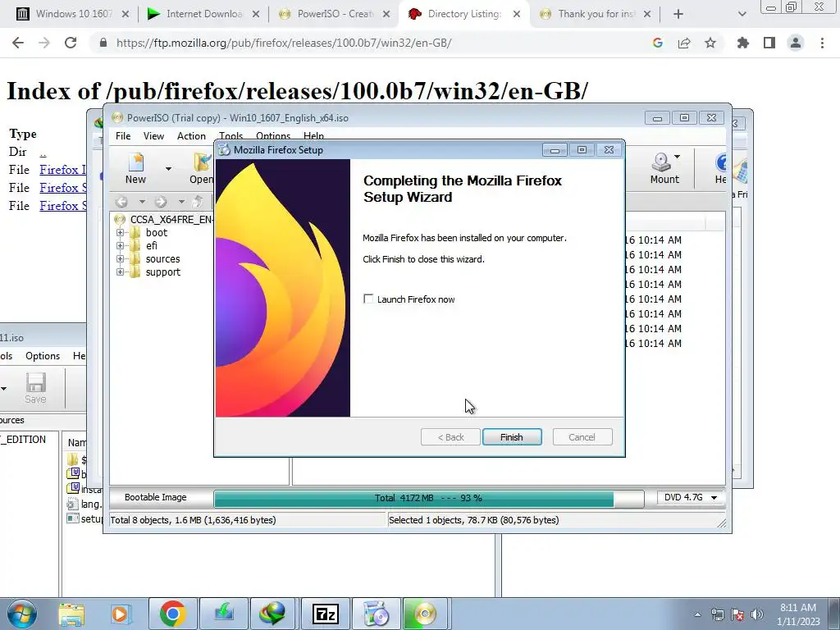840x630 pixels.
Task: Click the Google icon in address bar
Action: tap(658, 43)
